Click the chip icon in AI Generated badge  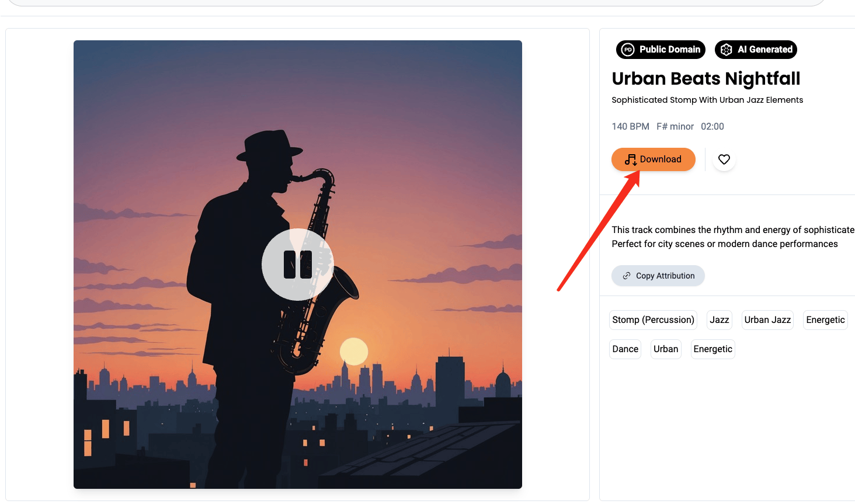[x=727, y=50]
